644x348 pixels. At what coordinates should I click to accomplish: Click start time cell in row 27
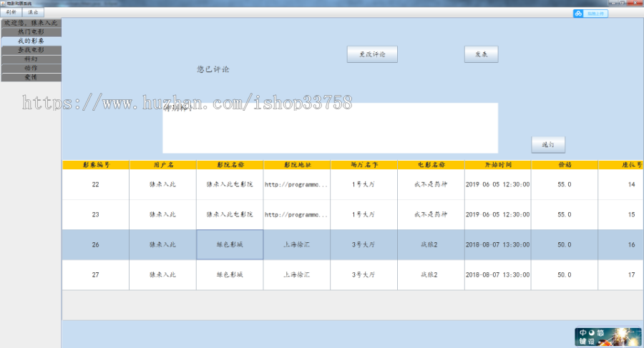click(x=498, y=275)
